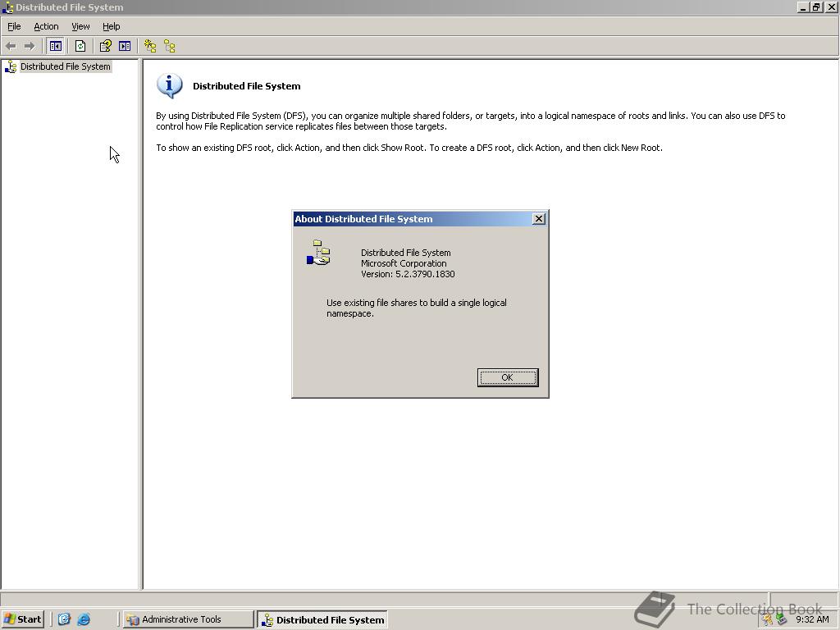Screen dimensions: 840x630
Task: Click the blue info icon in details pane
Action: coord(169,85)
